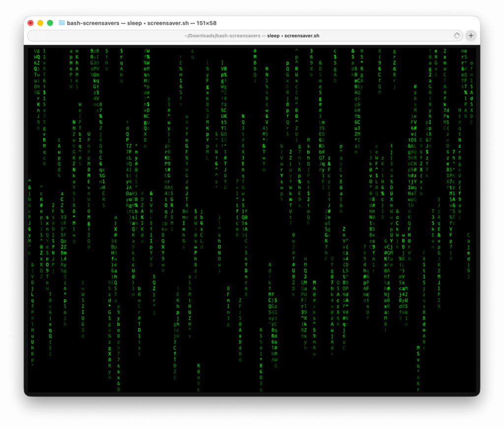Open a new terminal tab with plus button
Image resolution: width=504 pixels, height=428 pixels.
coord(471,35)
